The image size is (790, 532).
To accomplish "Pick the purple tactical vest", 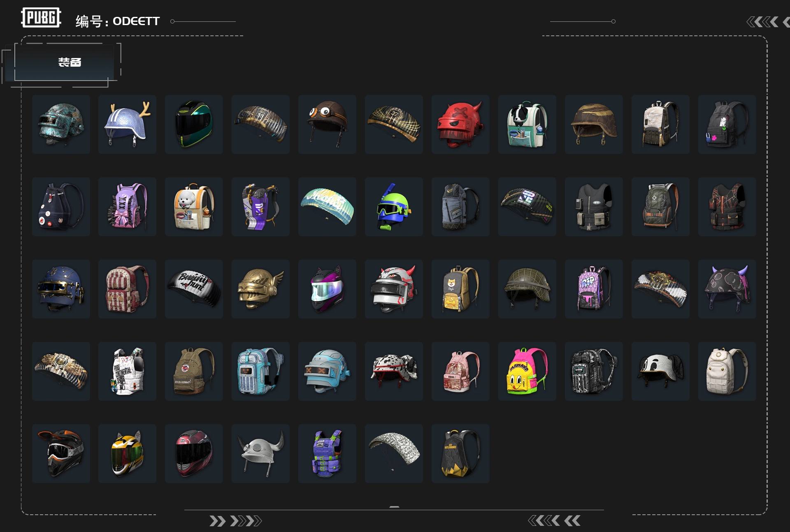I will [327, 453].
